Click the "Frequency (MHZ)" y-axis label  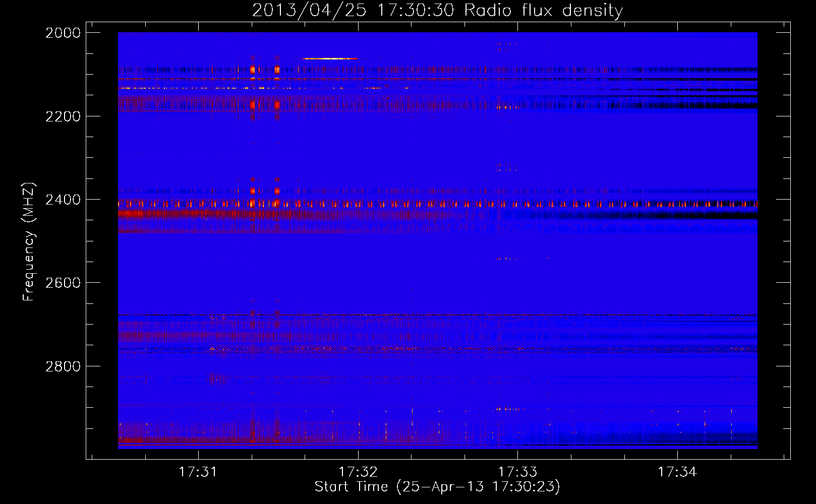(x=29, y=242)
